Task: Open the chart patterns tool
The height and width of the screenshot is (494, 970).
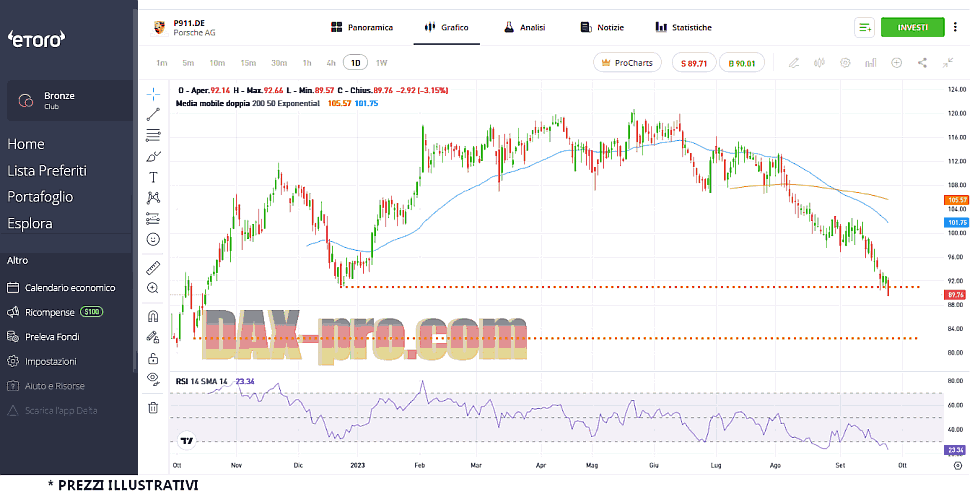Action: pyautogui.click(x=153, y=198)
